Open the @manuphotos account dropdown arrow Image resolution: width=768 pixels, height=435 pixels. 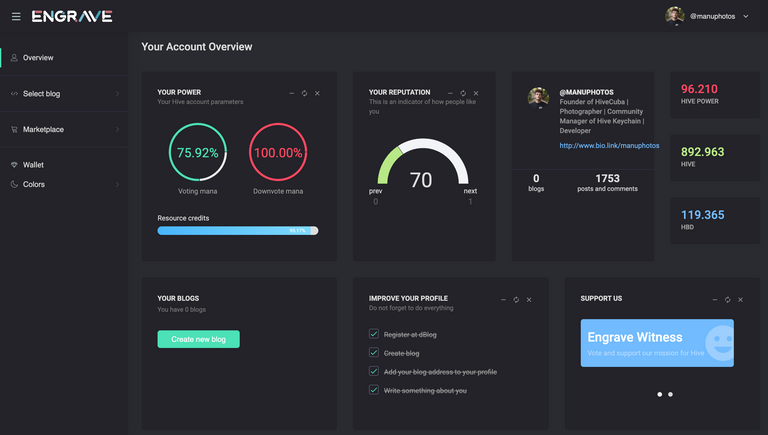pyautogui.click(x=745, y=17)
